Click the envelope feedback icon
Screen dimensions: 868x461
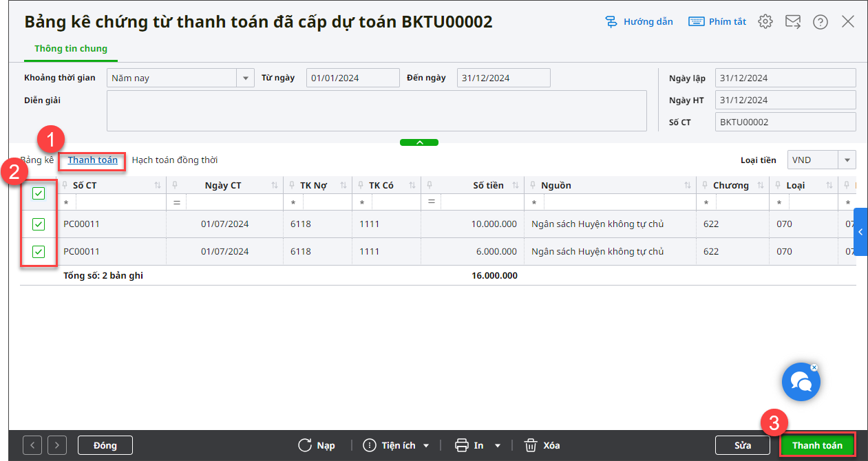click(x=793, y=22)
